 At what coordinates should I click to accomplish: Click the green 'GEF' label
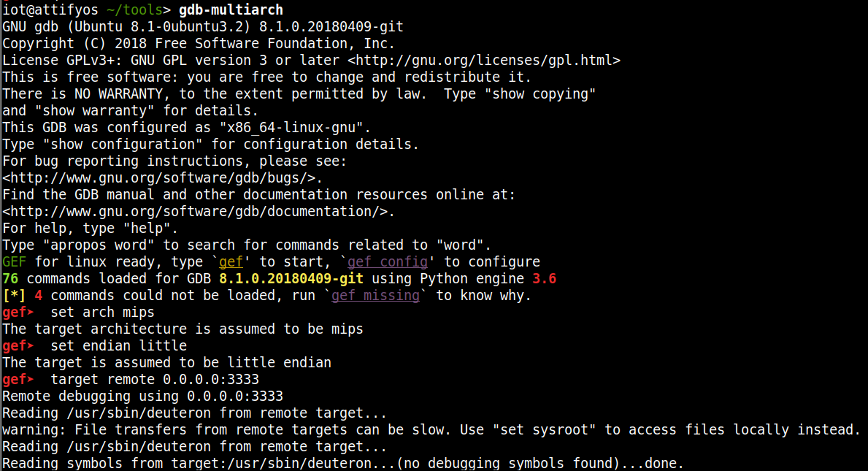15,262
